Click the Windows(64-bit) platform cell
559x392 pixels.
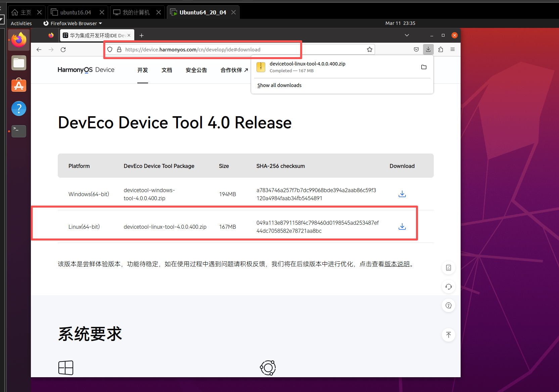89,194
